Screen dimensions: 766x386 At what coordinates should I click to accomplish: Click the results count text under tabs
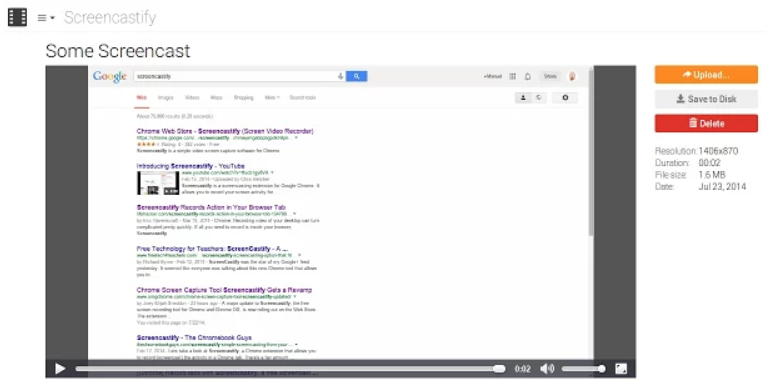coord(174,116)
